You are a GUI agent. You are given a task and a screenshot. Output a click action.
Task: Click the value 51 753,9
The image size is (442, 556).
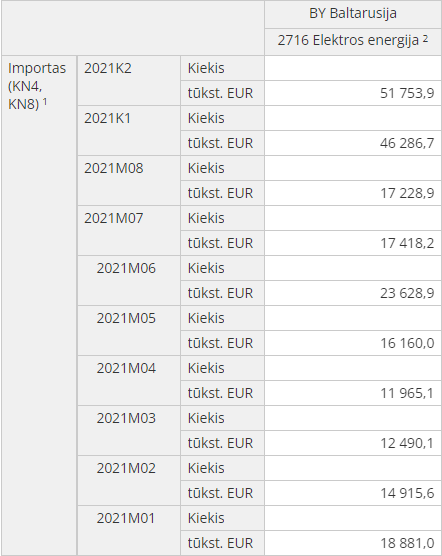click(407, 93)
